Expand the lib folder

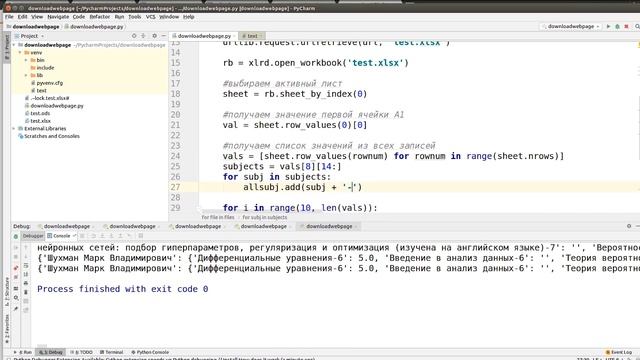[26, 75]
